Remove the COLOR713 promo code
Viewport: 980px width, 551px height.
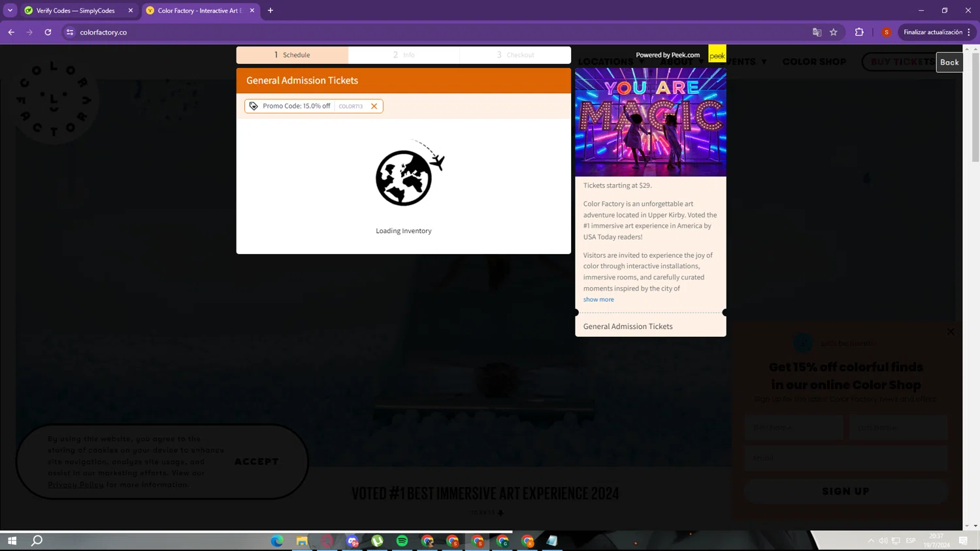374,106
